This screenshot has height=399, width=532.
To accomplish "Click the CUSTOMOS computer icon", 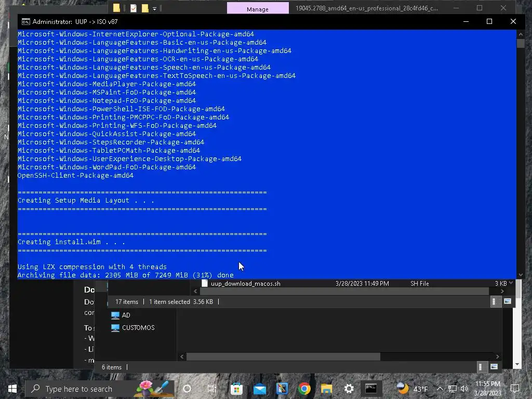I will point(115,328).
